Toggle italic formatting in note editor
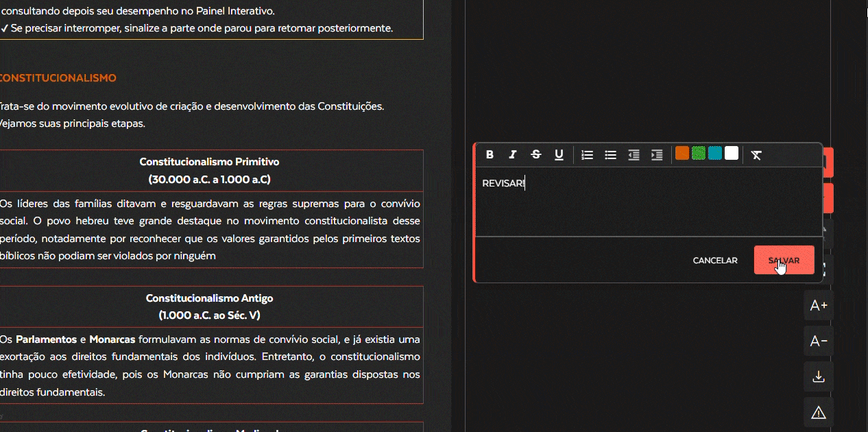Image resolution: width=868 pixels, height=432 pixels. tap(512, 155)
